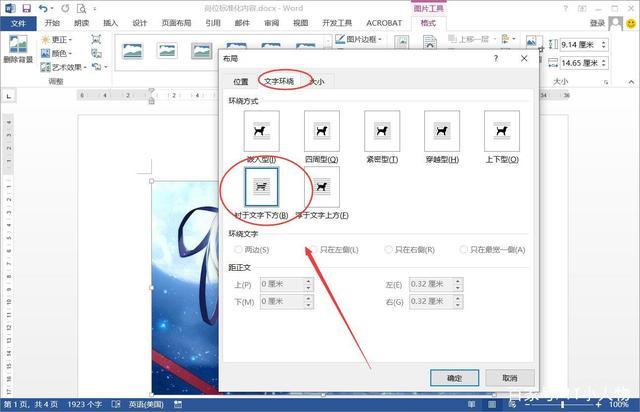
Task: Click the Layout dialog help question mark
Action: tap(496, 58)
